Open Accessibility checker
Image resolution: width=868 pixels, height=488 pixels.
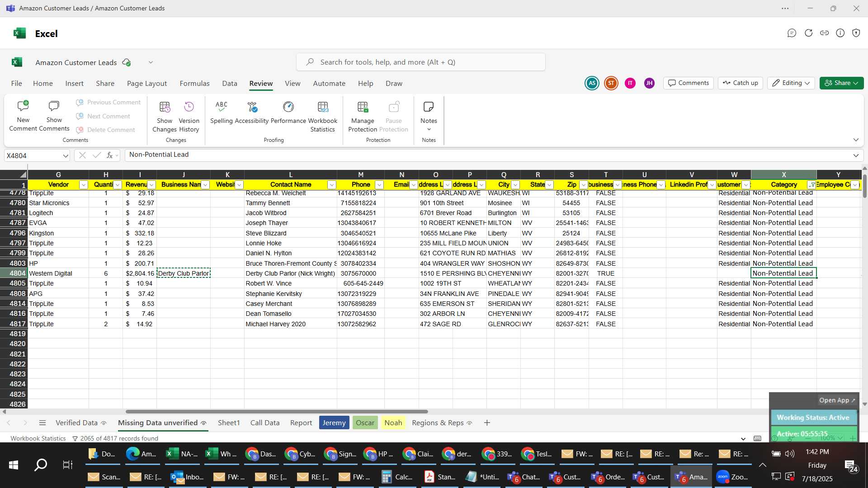click(x=252, y=113)
